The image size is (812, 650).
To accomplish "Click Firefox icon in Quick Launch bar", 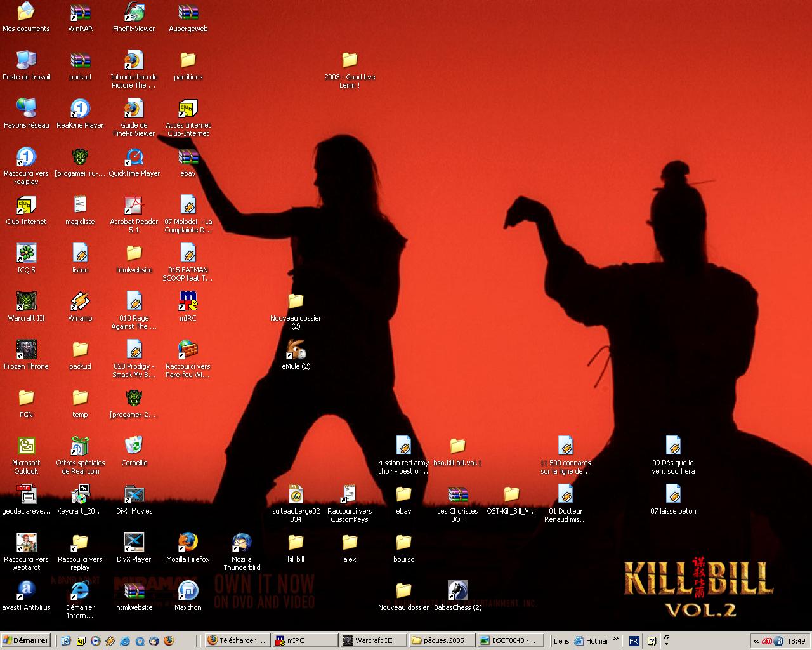I will (x=168, y=641).
